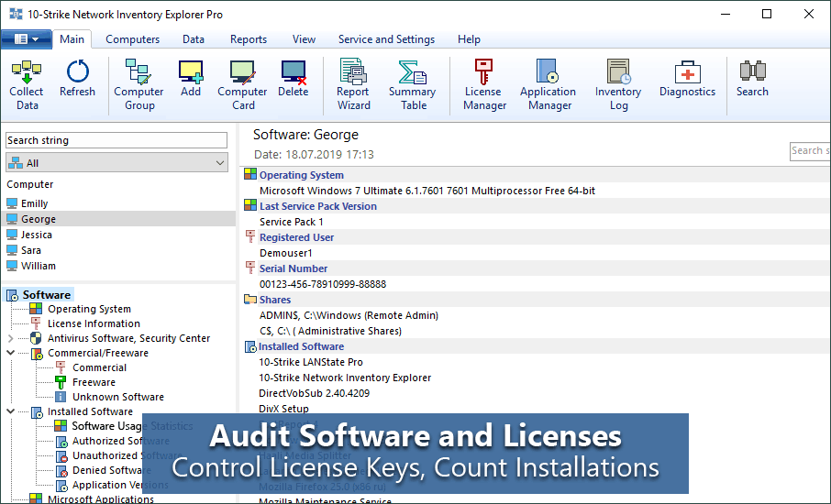
Task: Delete the selected computer via the Delete icon
Action: [x=294, y=73]
